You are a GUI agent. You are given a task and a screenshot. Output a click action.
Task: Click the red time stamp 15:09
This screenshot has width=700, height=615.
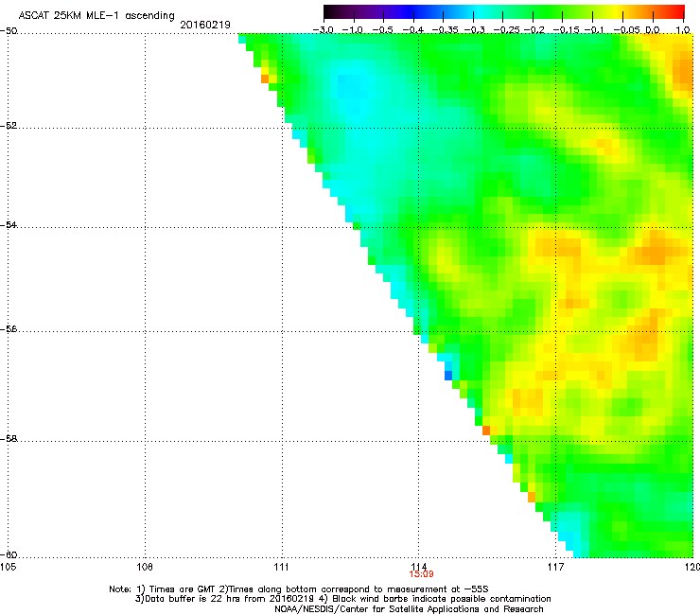[421, 574]
